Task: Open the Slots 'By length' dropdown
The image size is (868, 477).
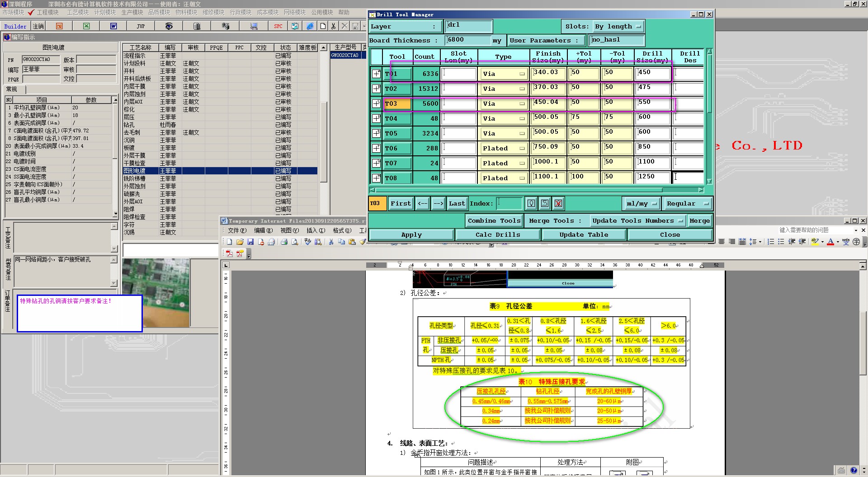Action: 618,27
